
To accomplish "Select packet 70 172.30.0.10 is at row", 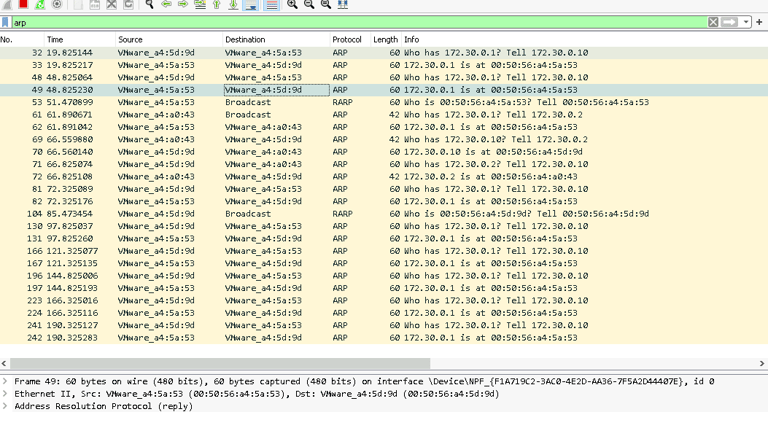I will click(384, 152).
